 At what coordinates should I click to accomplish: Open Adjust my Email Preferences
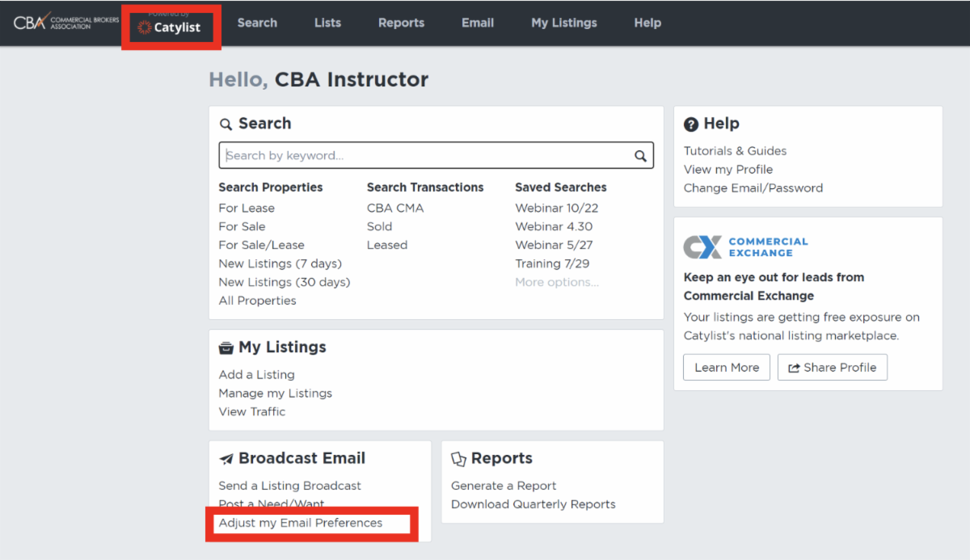tap(300, 523)
